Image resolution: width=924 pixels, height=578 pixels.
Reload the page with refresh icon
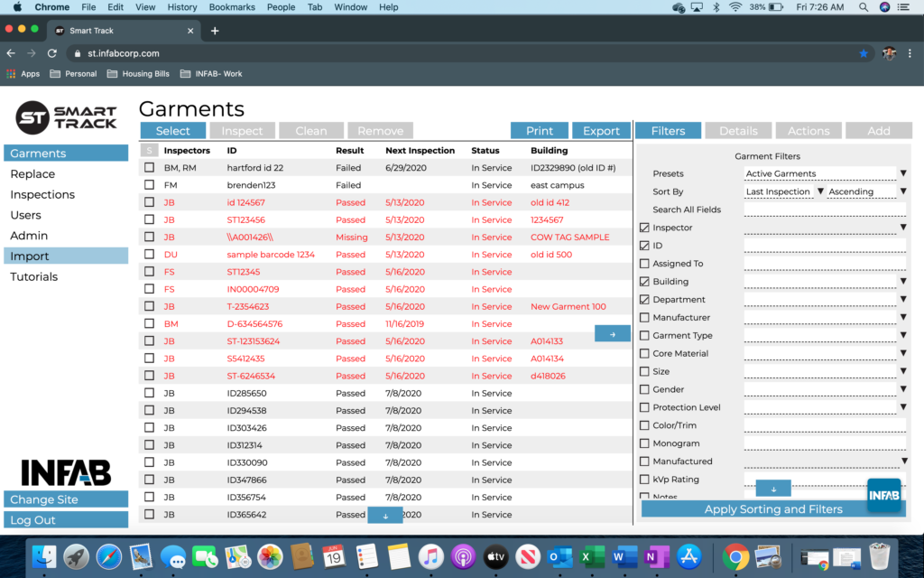click(x=51, y=53)
